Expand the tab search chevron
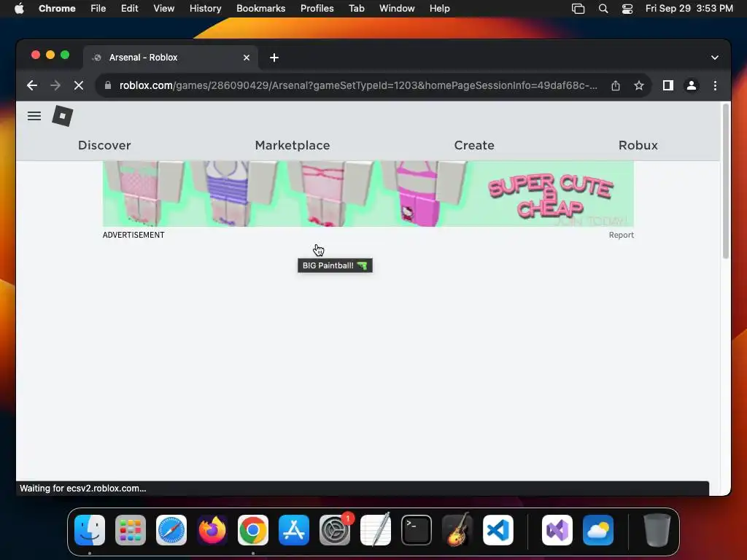 (715, 58)
